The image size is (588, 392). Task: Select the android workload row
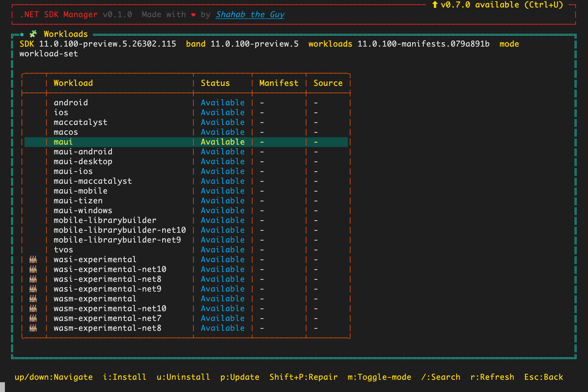pos(186,103)
